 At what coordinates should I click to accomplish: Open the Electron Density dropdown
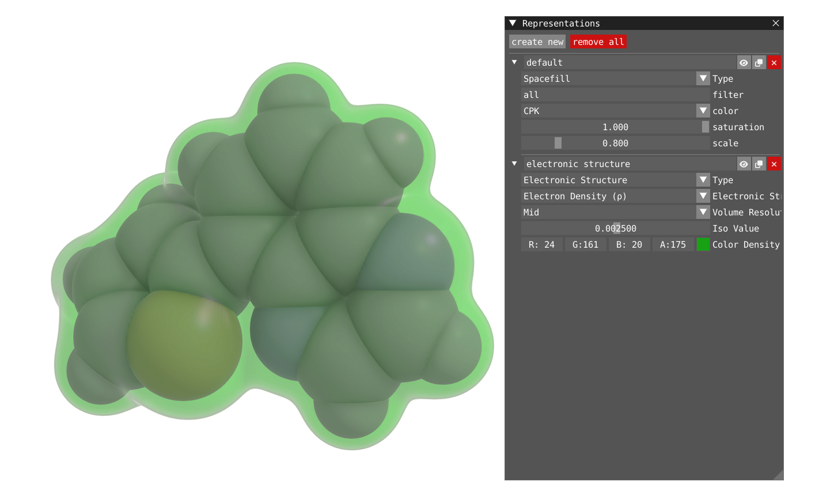click(x=703, y=196)
